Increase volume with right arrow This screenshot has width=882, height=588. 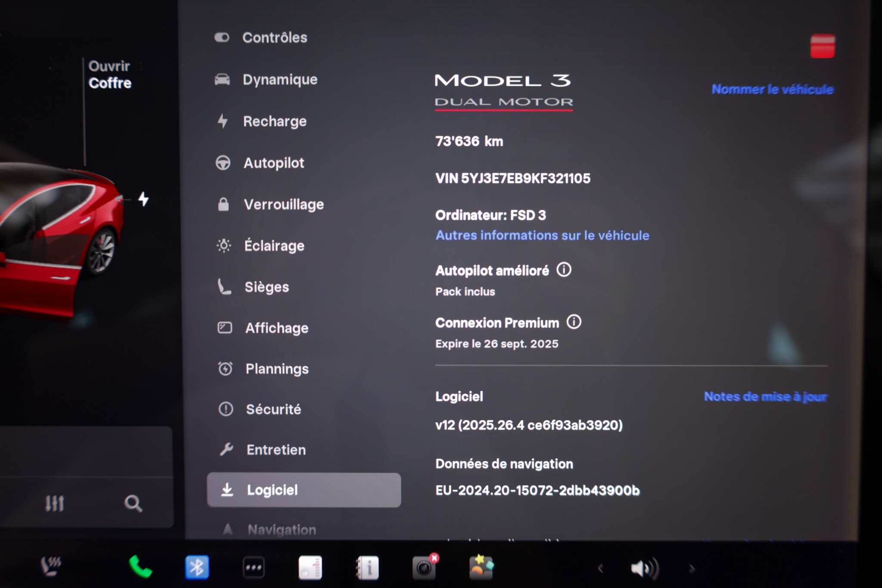tap(692, 569)
